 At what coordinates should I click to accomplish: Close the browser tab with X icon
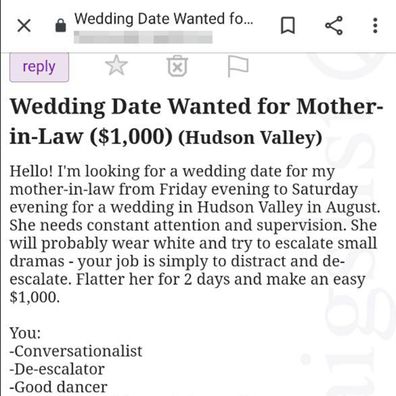coord(24,25)
